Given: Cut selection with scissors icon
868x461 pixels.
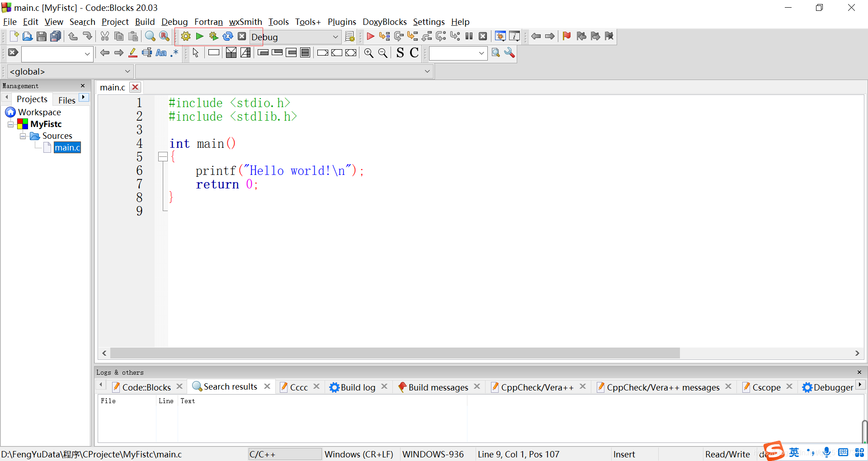Looking at the screenshot, I should (104, 36).
